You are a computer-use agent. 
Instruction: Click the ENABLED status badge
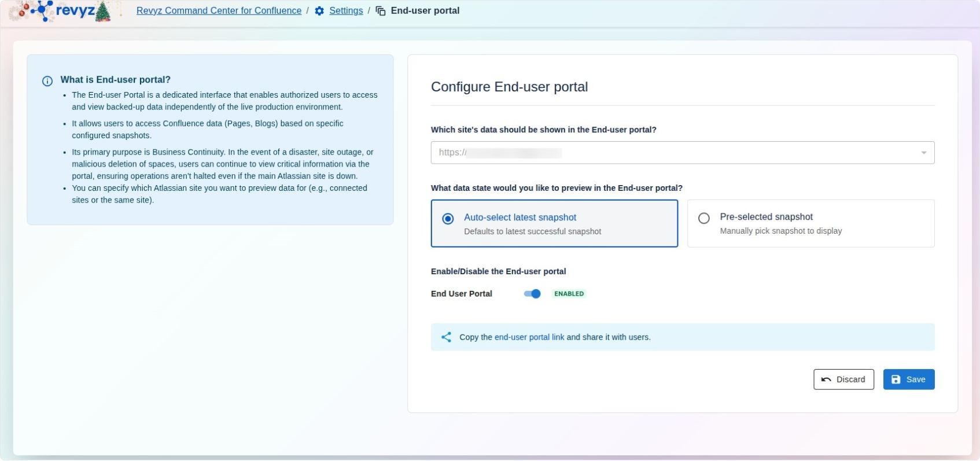[569, 294]
